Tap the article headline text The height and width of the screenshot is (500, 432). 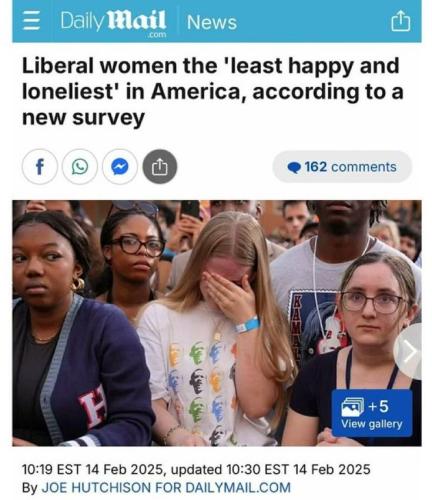point(213,92)
